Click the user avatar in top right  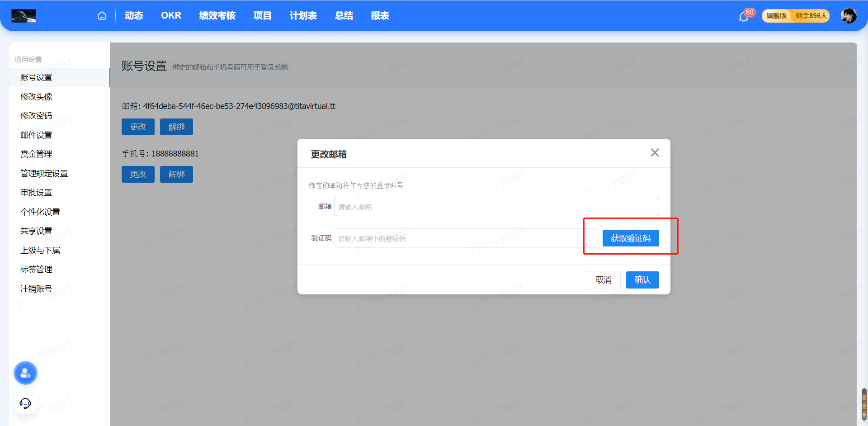click(848, 16)
